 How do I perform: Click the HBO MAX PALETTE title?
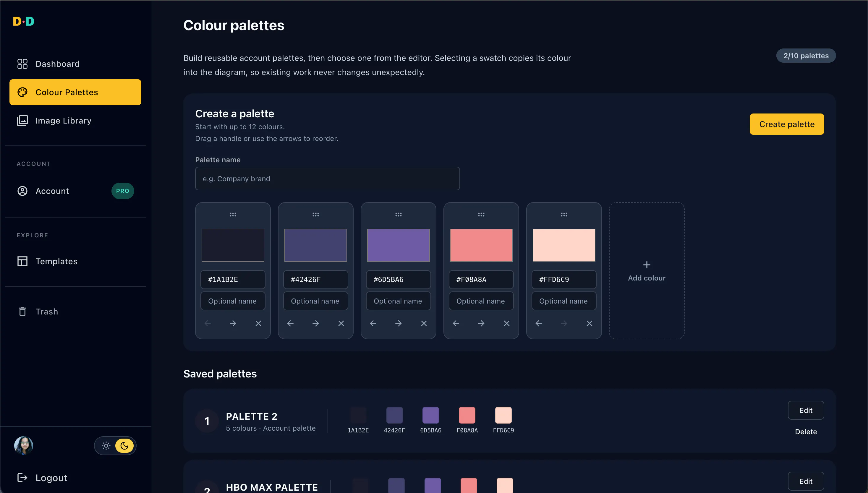pos(272,487)
